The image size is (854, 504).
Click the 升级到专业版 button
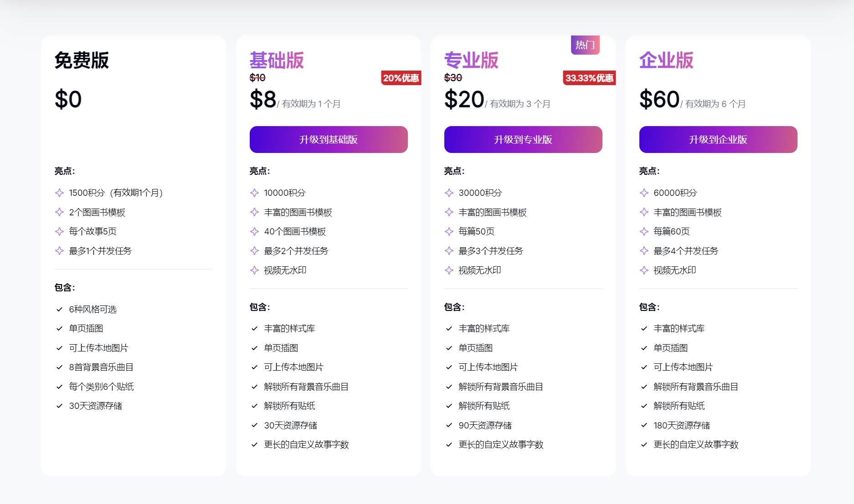523,139
